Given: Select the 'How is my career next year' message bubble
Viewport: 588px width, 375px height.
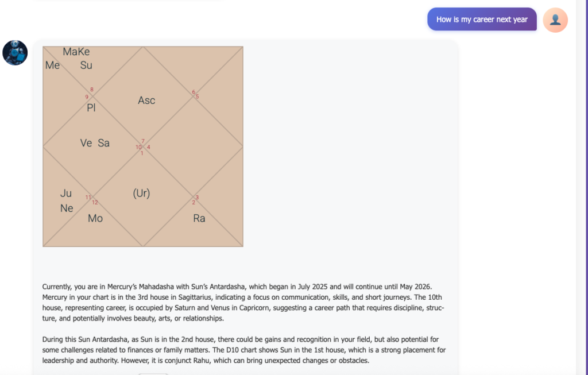Looking at the screenshot, I should point(481,20).
